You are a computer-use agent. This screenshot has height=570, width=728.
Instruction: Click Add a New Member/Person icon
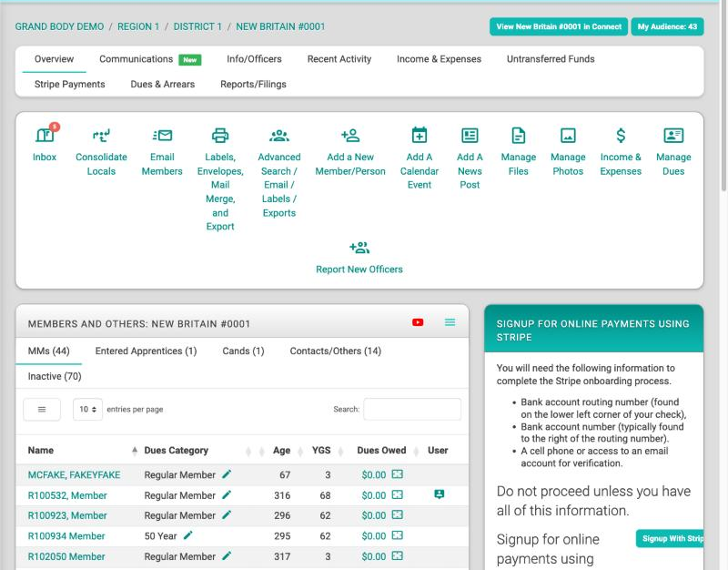pyautogui.click(x=350, y=135)
